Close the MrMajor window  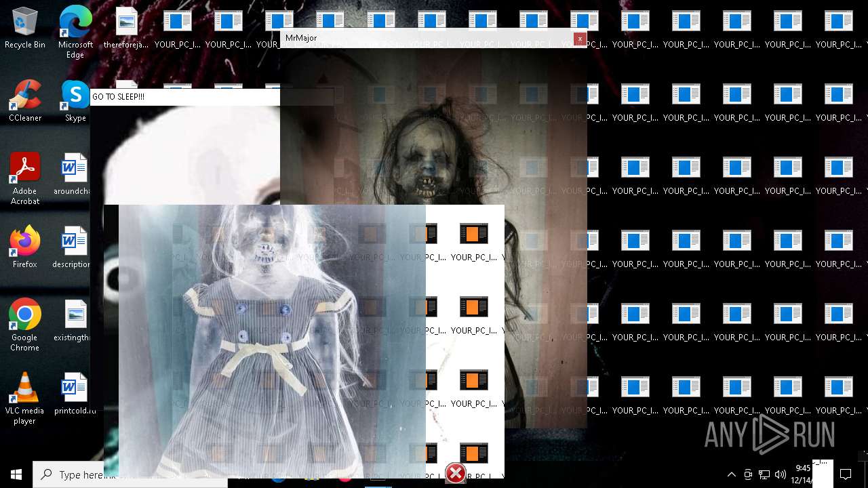click(579, 39)
